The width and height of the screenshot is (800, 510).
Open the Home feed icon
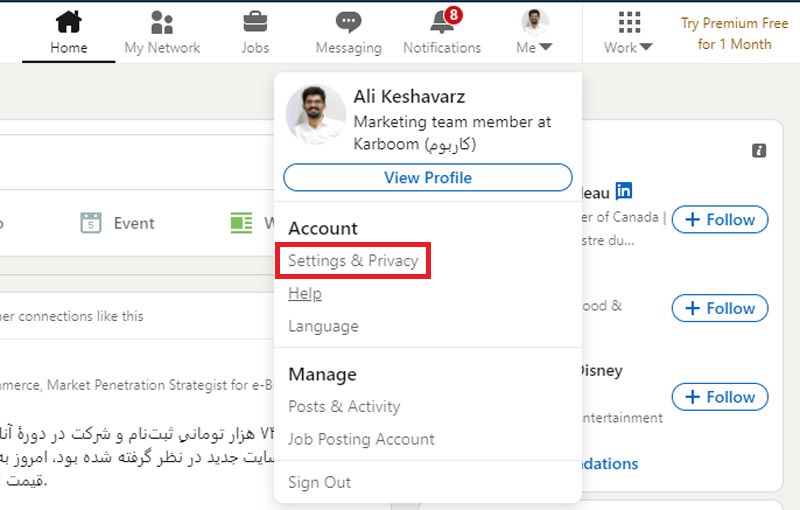tap(68, 22)
